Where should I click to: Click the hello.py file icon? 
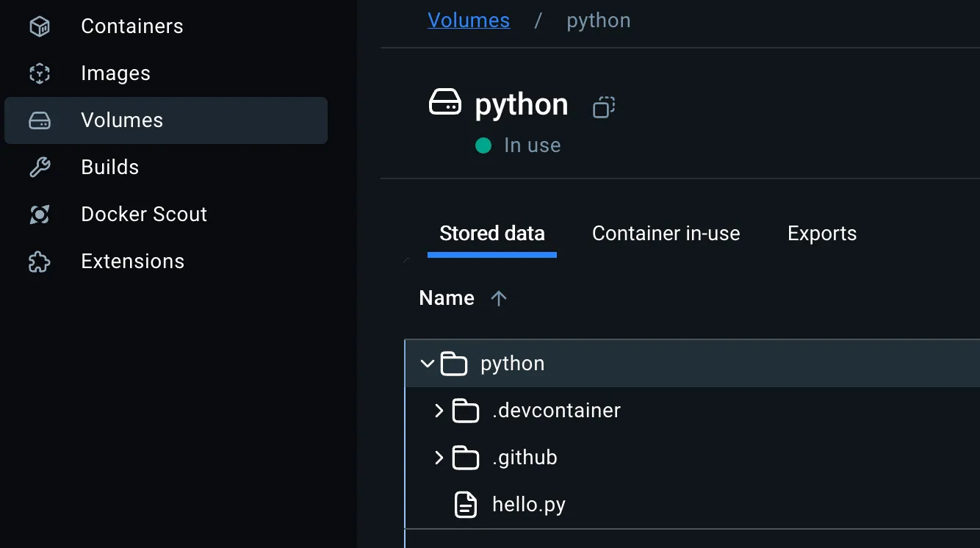[464, 504]
